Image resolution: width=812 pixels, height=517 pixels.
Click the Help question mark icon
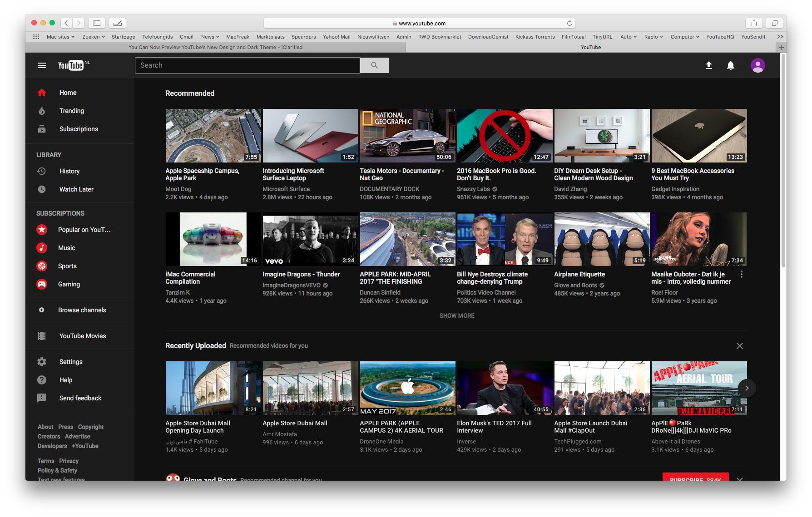pyautogui.click(x=42, y=380)
